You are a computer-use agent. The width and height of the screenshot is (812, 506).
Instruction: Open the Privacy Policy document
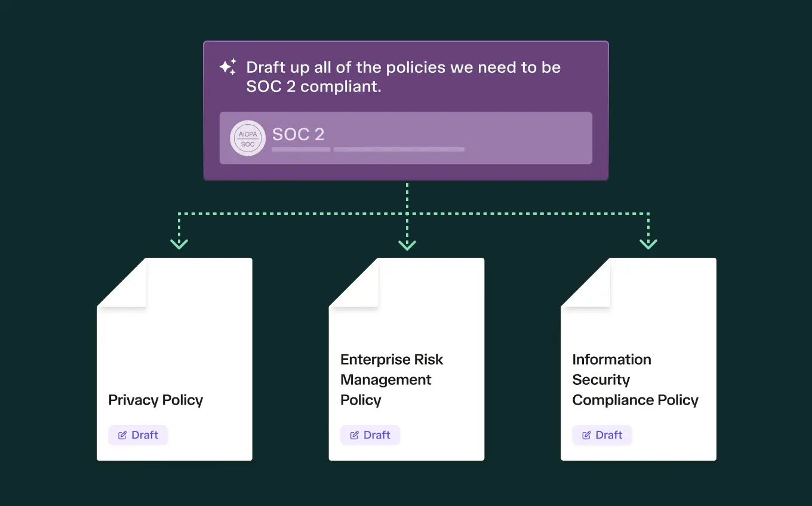tap(174, 359)
